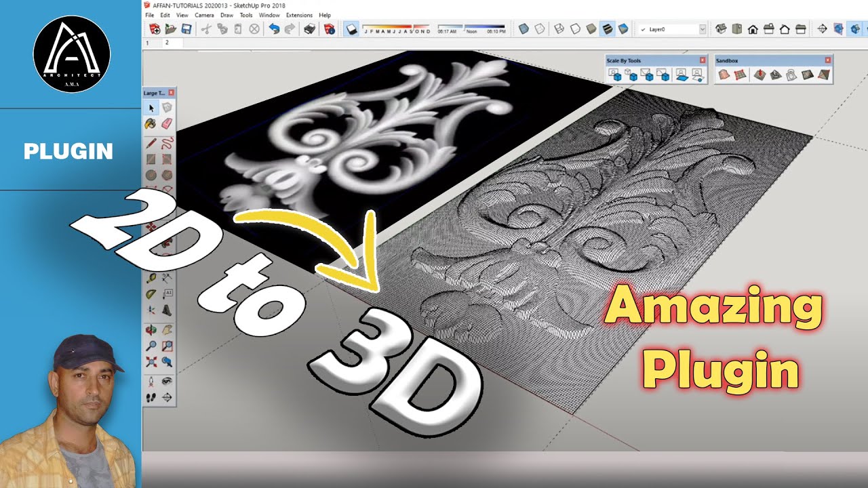Viewport: 868px width, 488px height.
Task: Open Model Info from the toolbar
Action: tap(330, 29)
